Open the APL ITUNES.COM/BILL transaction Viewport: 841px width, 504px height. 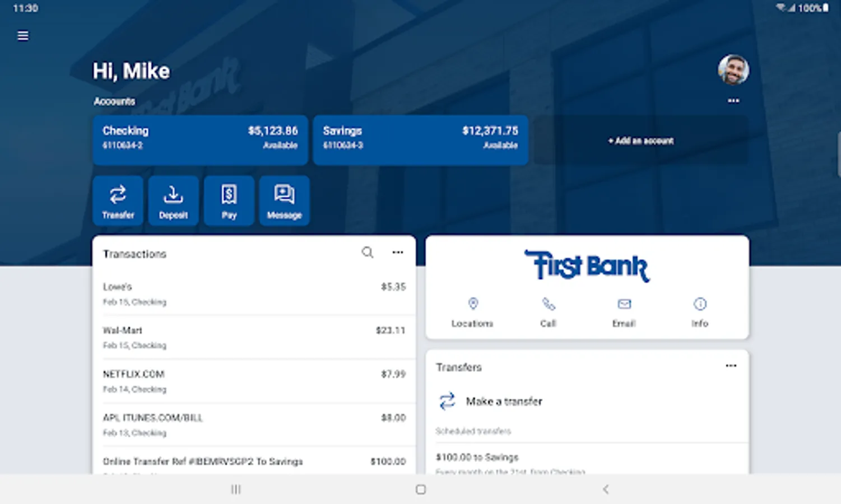tap(254, 425)
